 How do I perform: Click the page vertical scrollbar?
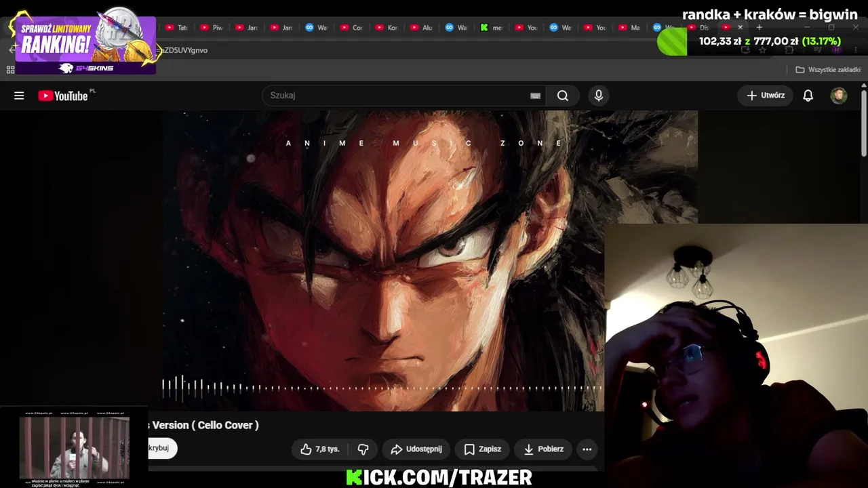pyautogui.click(x=863, y=122)
